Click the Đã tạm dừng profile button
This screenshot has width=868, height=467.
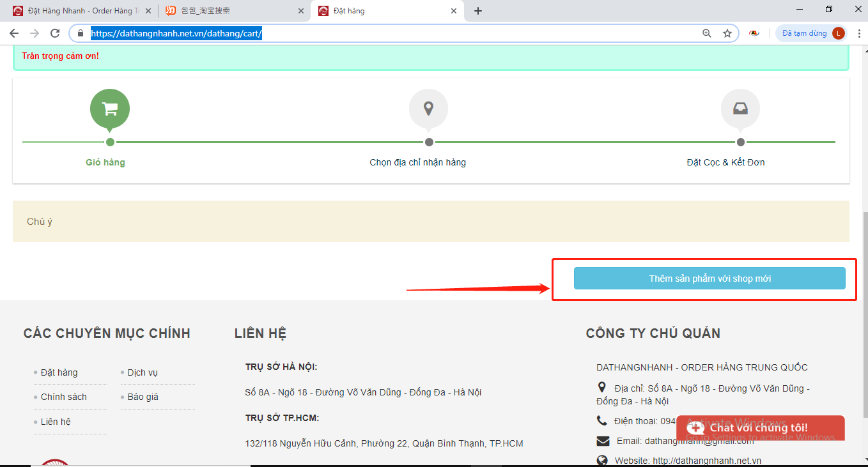810,33
